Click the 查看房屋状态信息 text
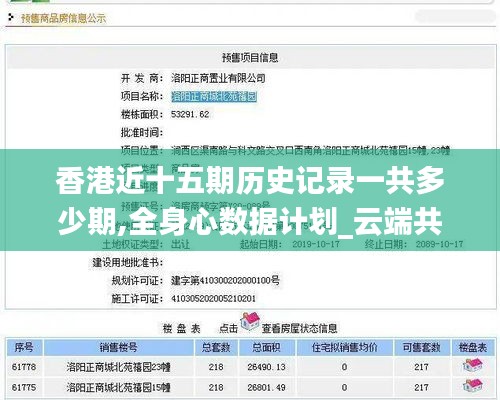Screen dimensions: 500x400 tap(299, 328)
